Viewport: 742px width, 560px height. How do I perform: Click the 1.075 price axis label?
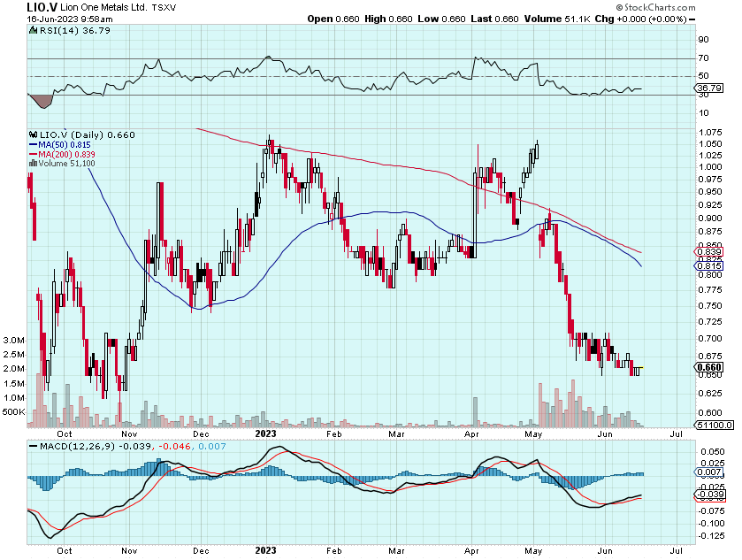point(710,132)
